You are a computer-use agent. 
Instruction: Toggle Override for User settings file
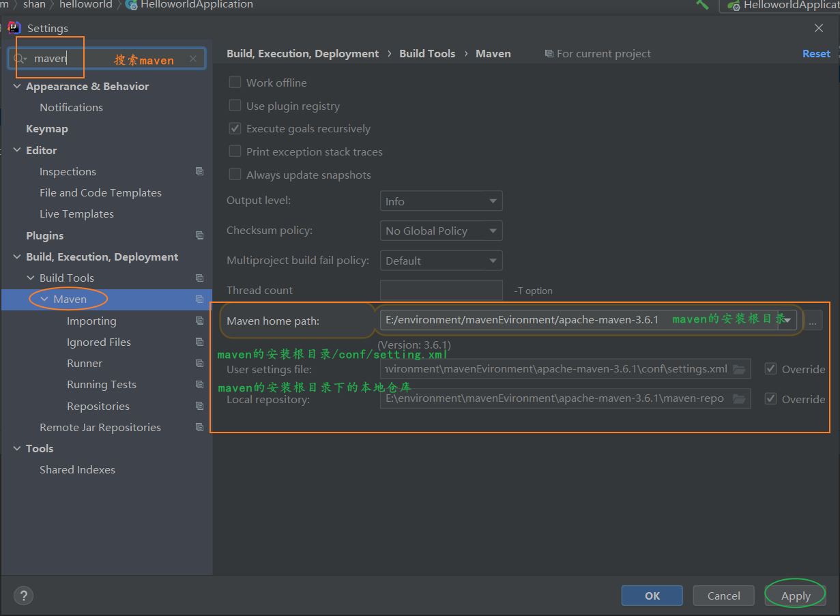click(771, 369)
